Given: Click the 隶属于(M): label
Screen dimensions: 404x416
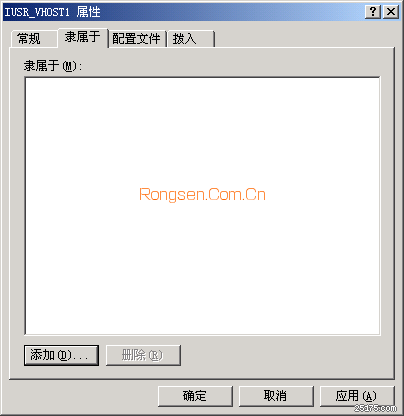Looking at the screenshot, I should coord(53,66).
